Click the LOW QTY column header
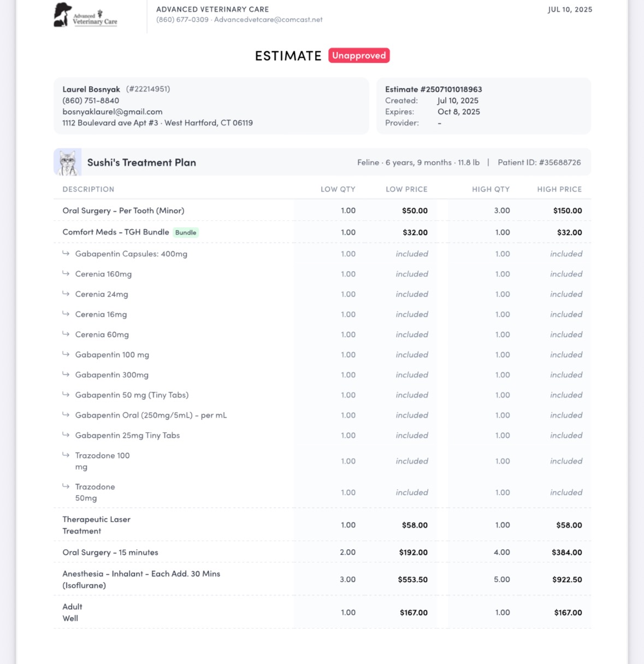 pos(338,189)
